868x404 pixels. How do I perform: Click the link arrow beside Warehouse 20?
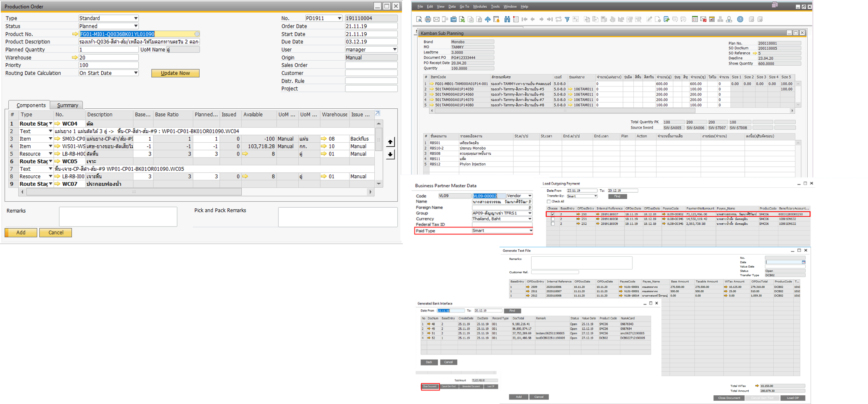tap(75, 57)
